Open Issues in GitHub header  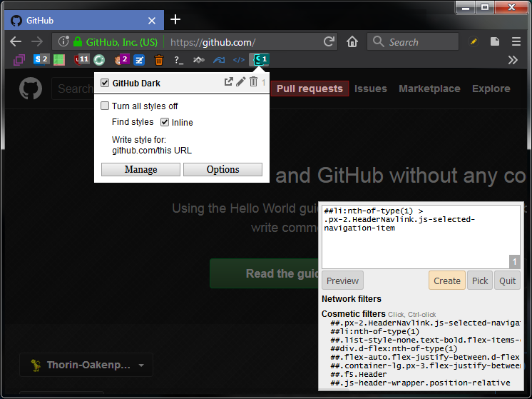pos(371,89)
